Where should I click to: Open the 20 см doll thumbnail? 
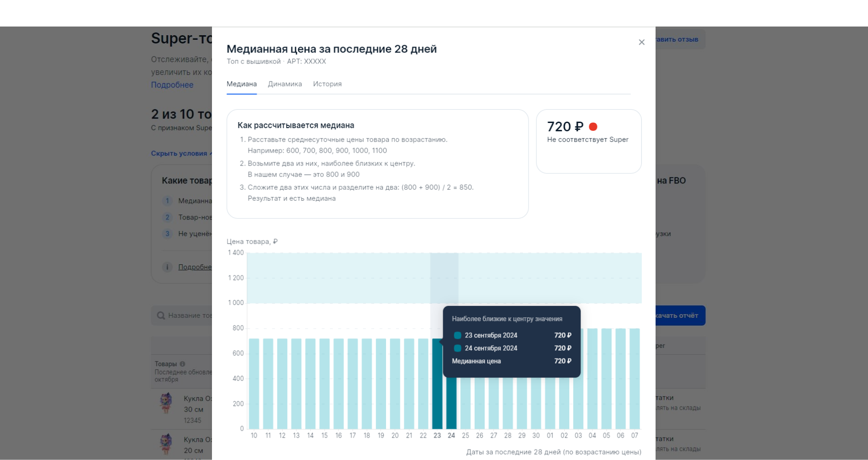166,444
